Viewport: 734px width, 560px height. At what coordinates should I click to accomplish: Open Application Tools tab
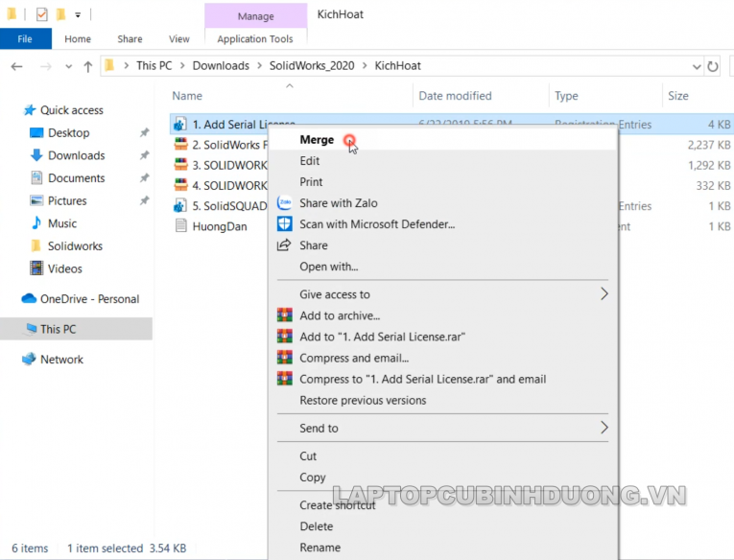[x=255, y=38]
